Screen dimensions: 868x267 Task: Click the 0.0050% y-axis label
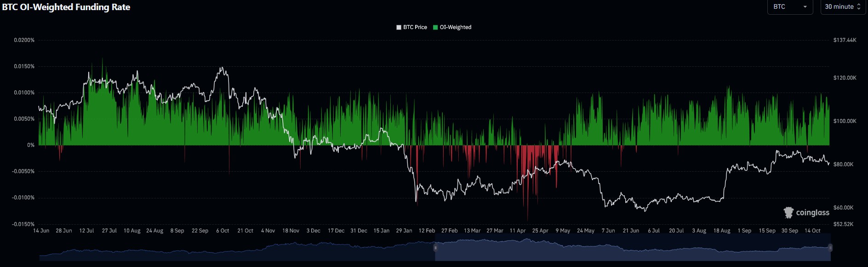click(x=24, y=119)
